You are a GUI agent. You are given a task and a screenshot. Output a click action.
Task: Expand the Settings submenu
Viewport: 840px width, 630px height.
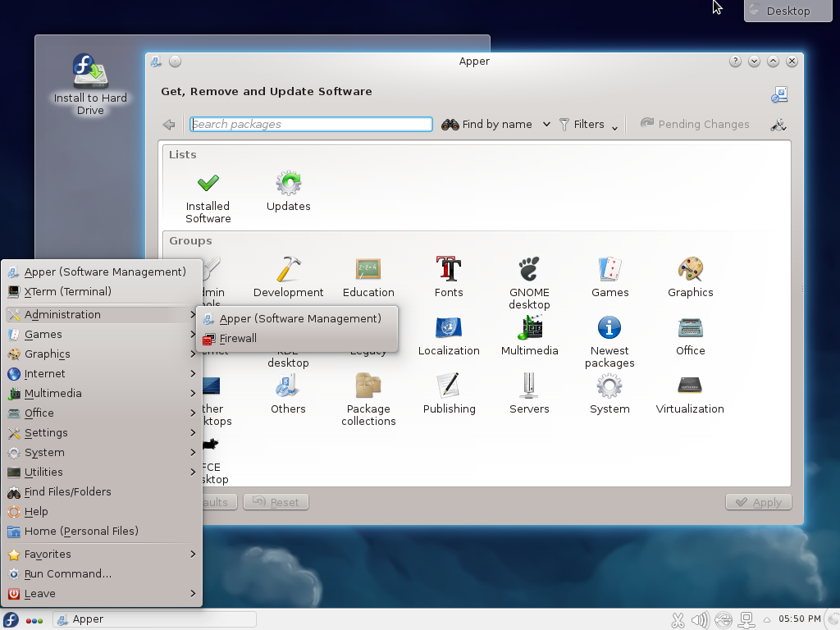point(102,433)
